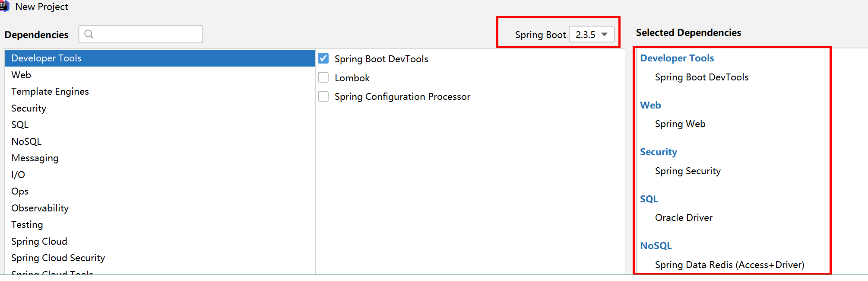
Task: Open the Security category in the list
Action: 29,108
